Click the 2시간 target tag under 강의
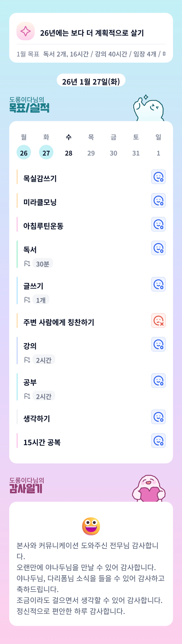The height and width of the screenshot is (644, 182). pos(44,360)
